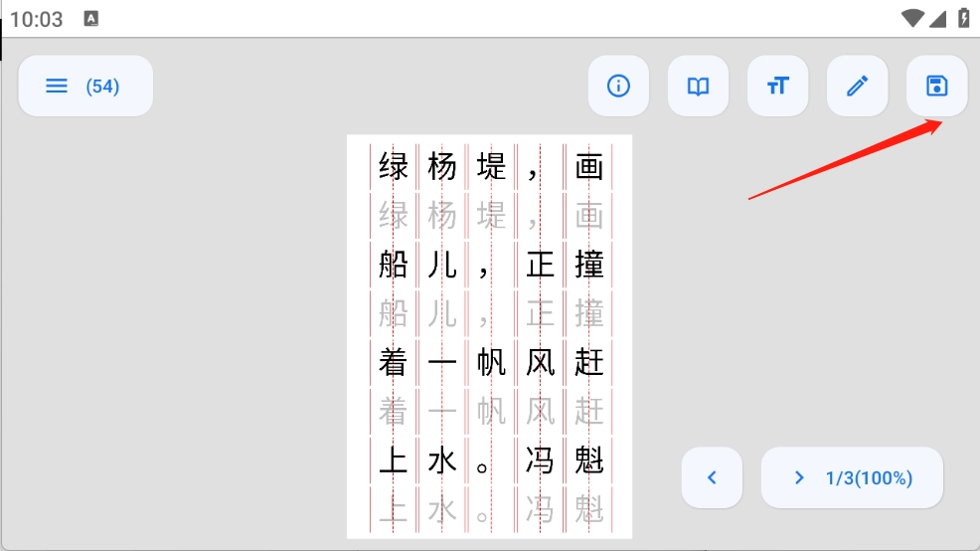The width and height of the screenshot is (980, 551).
Task: Tap the battery icon in status bar
Action: coord(963,19)
